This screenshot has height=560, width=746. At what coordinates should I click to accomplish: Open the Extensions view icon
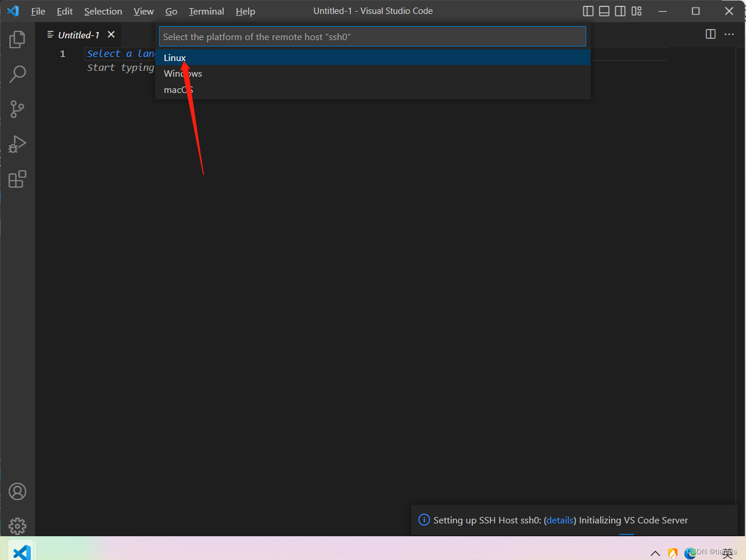point(17,179)
